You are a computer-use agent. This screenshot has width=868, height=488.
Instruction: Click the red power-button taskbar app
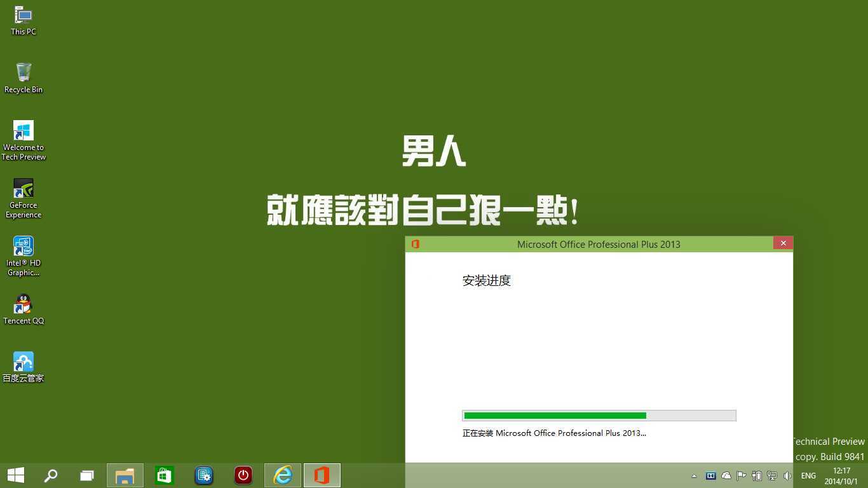pyautogui.click(x=243, y=475)
